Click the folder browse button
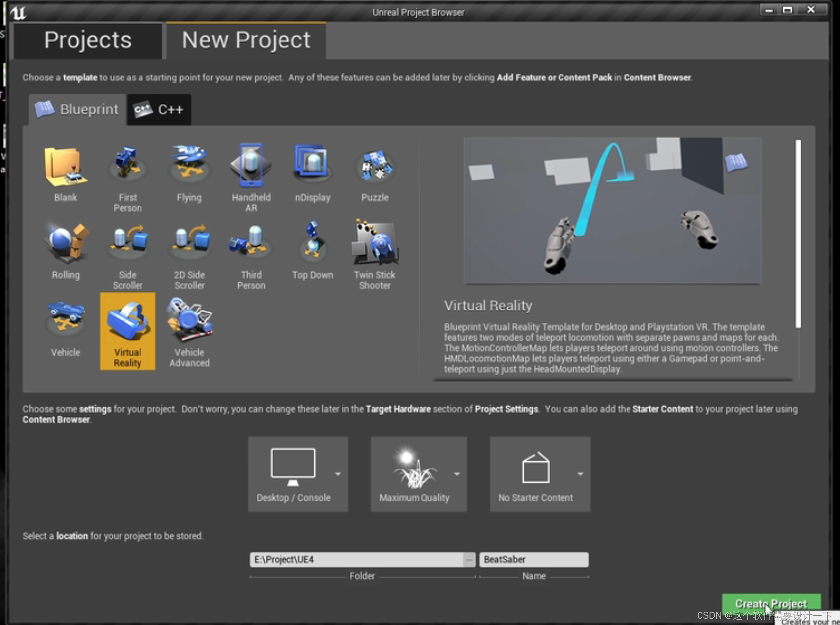840x625 pixels. tap(469, 560)
